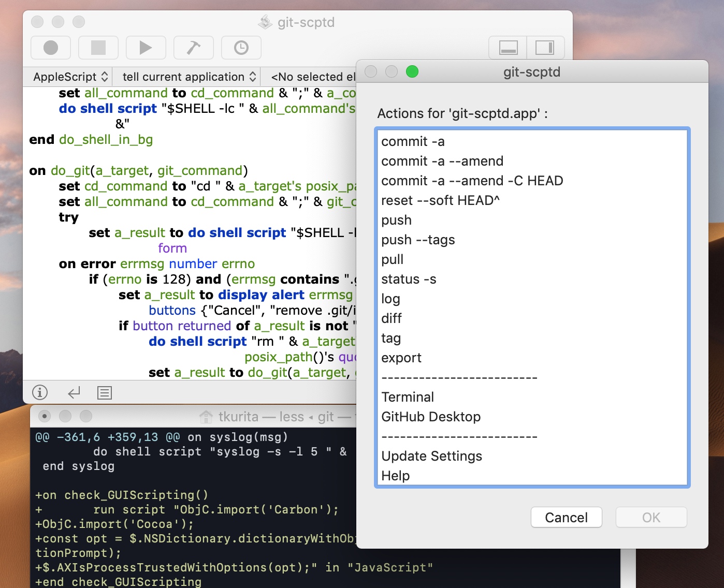
Task: Compile the script with the hammer icon
Action: [193, 48]
